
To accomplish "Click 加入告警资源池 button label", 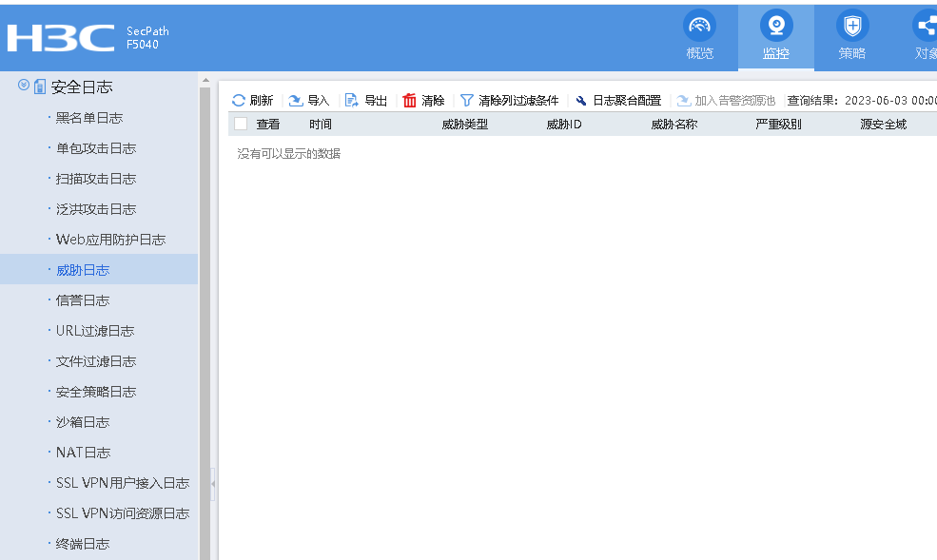I will (x=735, y=100).
